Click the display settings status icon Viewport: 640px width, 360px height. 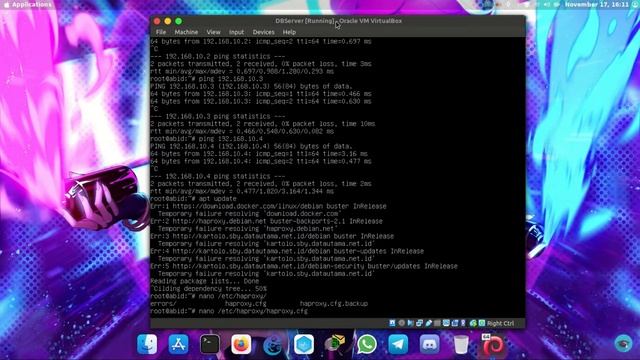coord(446,323)
